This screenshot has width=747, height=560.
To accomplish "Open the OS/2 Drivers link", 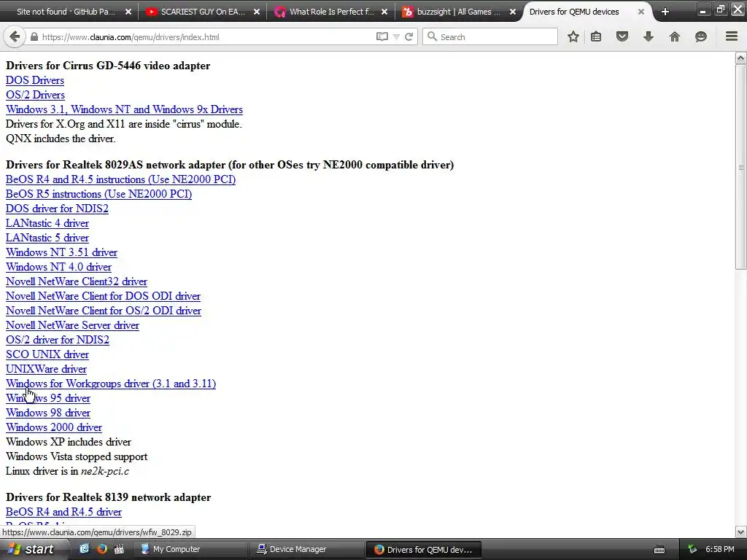I will pos(35,95).
